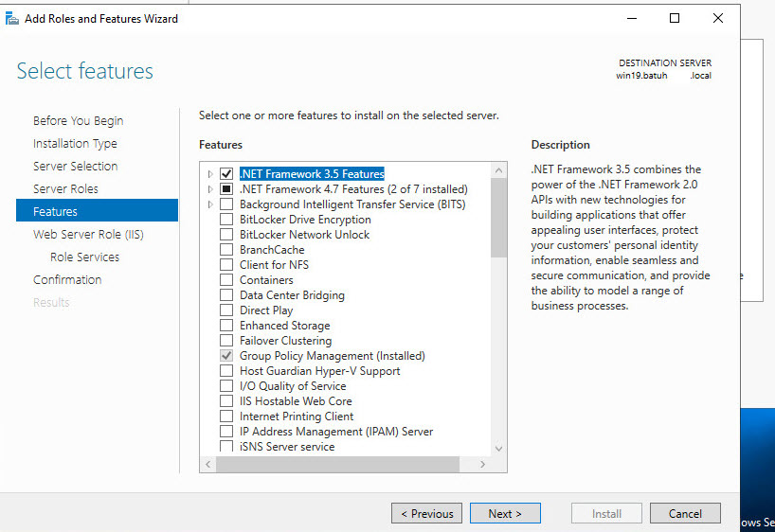Click the wizard icon in title bar
775x532 pixels.
point(12,18)
